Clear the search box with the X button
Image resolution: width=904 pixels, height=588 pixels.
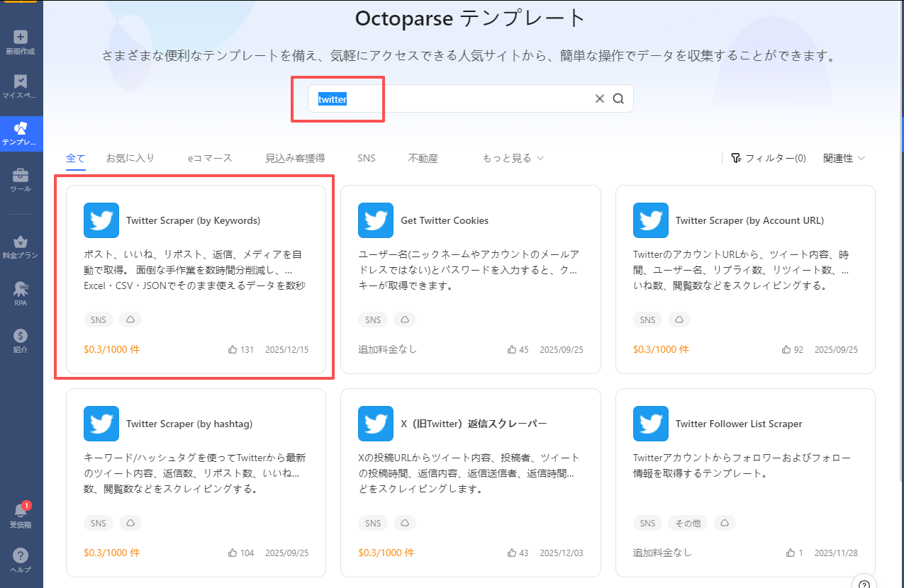[599, 98]
